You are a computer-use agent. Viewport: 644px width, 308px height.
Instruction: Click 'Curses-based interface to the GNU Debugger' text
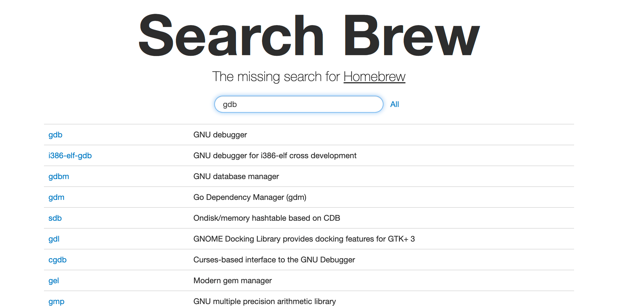pos(274,260)
